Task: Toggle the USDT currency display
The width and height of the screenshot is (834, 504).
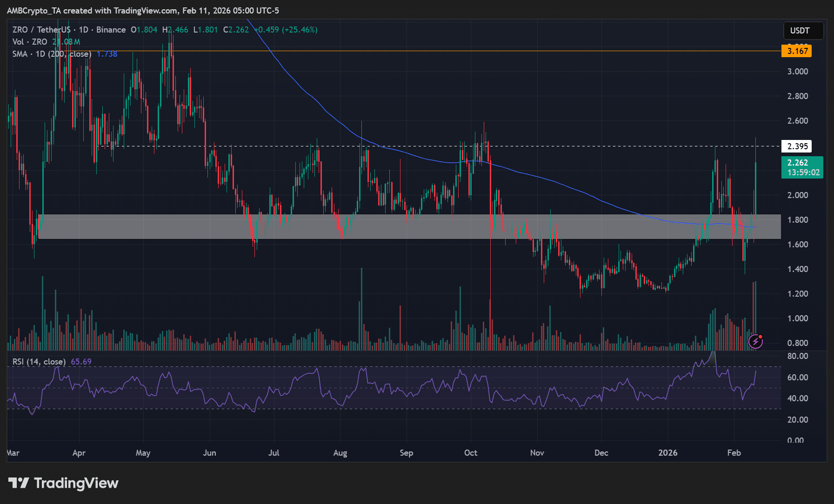Action: (803, 31)
